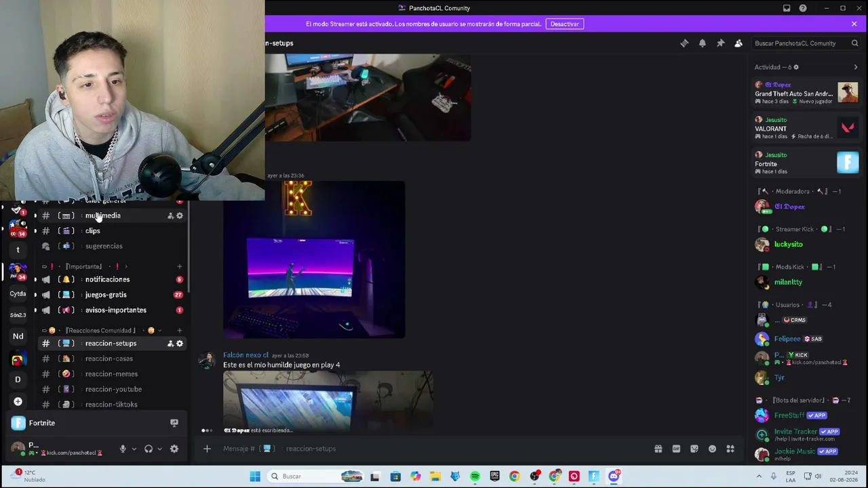Screen dimensions: 868x488
Task: Open the D server icon
Action: click(x=18, y=380)
